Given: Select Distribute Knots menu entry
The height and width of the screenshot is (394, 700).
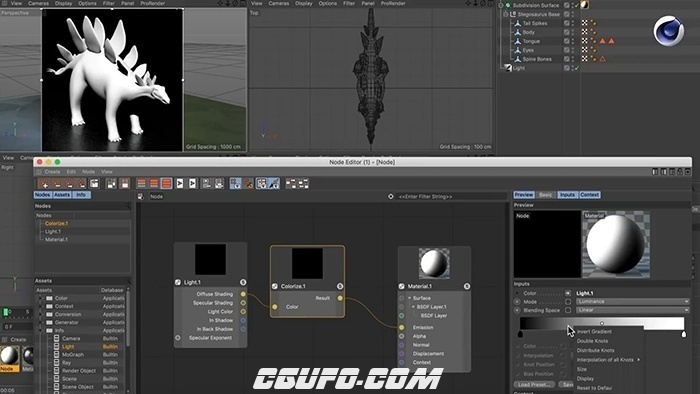Looking at the screenshot, I should click(596, 350).
